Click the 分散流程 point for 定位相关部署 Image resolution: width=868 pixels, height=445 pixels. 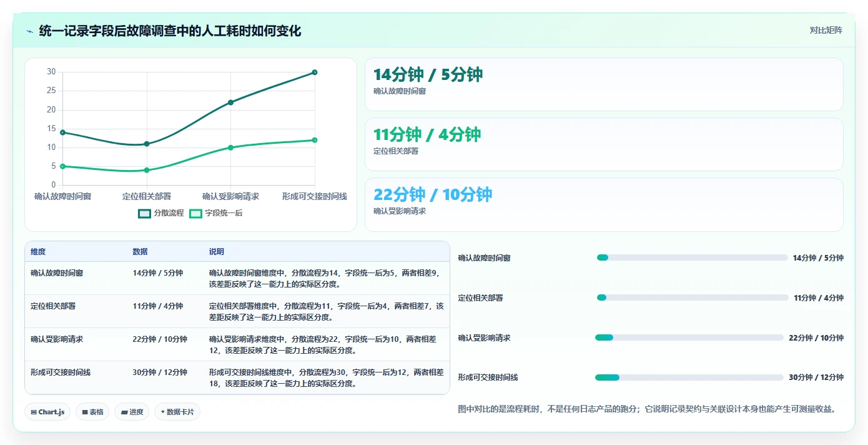(147, 144)
